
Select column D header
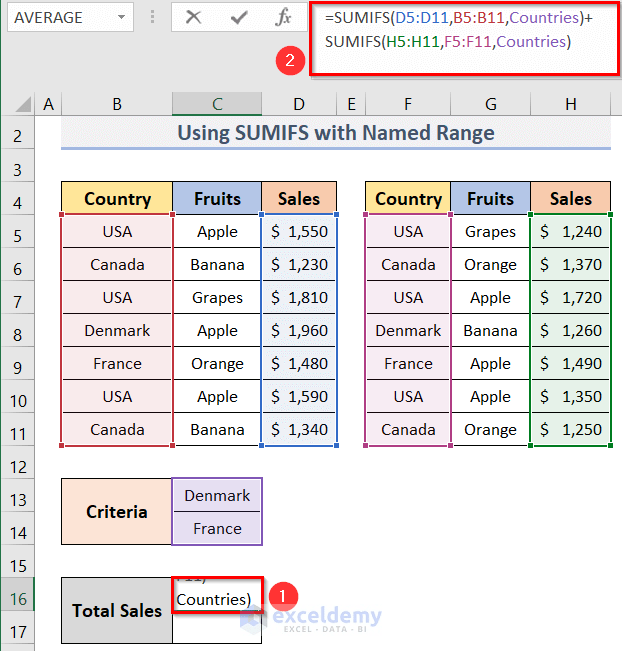(x=299, y=104)
